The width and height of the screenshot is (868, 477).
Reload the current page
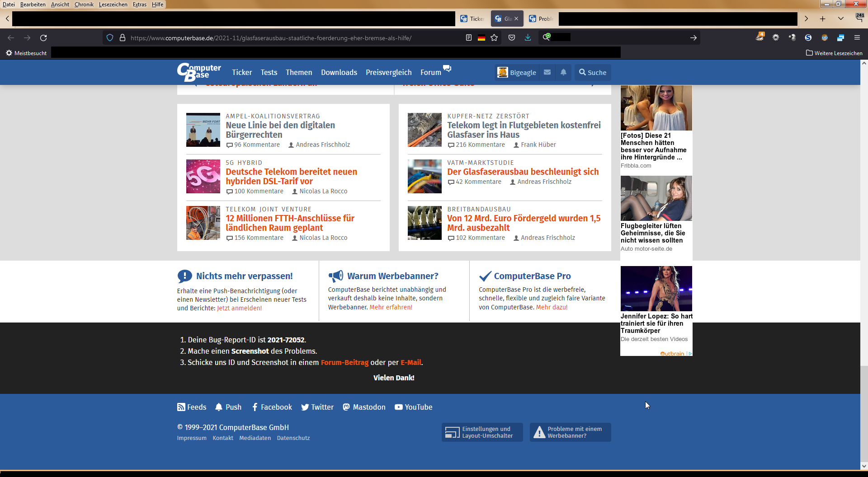(43, 38)
